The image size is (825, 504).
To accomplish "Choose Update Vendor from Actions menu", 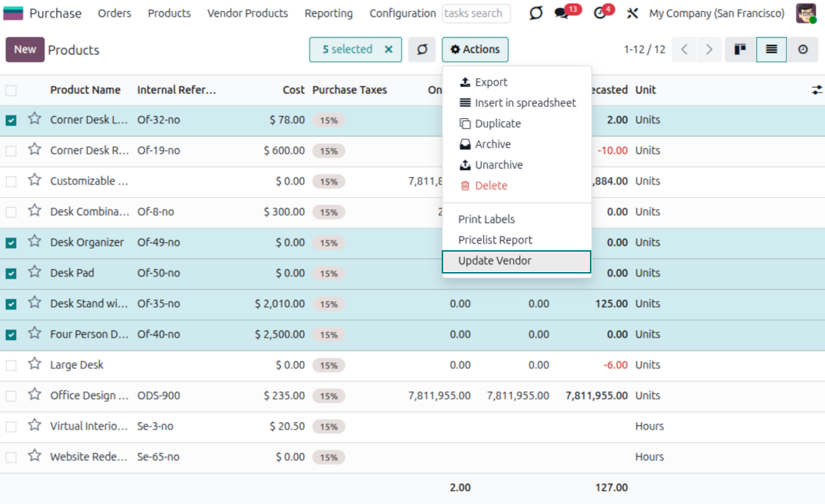I will [x=494, y=261].
